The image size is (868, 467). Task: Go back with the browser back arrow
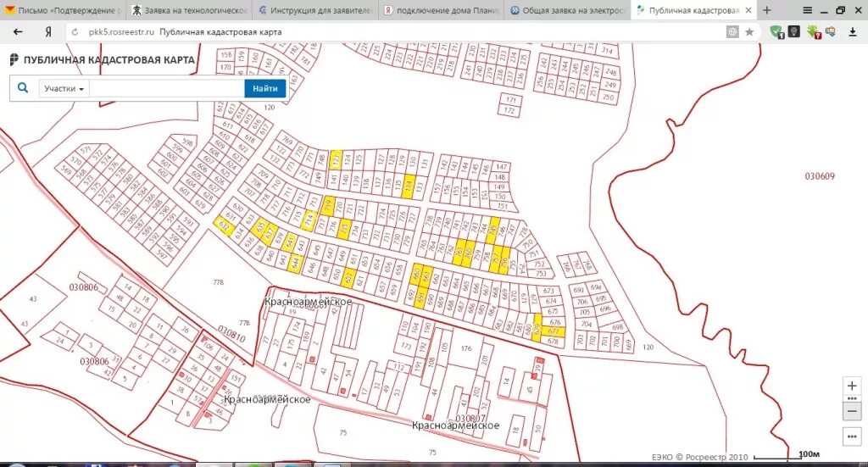click(x=18, y=32)
